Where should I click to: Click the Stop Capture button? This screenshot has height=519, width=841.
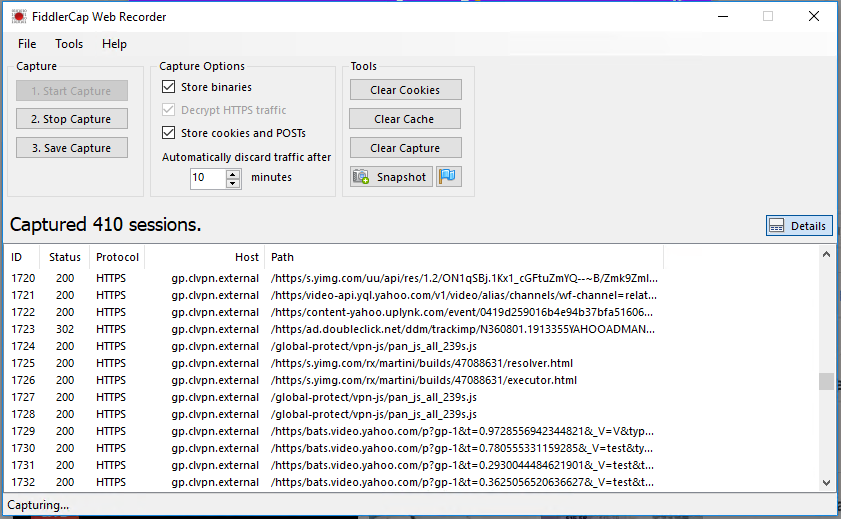click(71, 119)
